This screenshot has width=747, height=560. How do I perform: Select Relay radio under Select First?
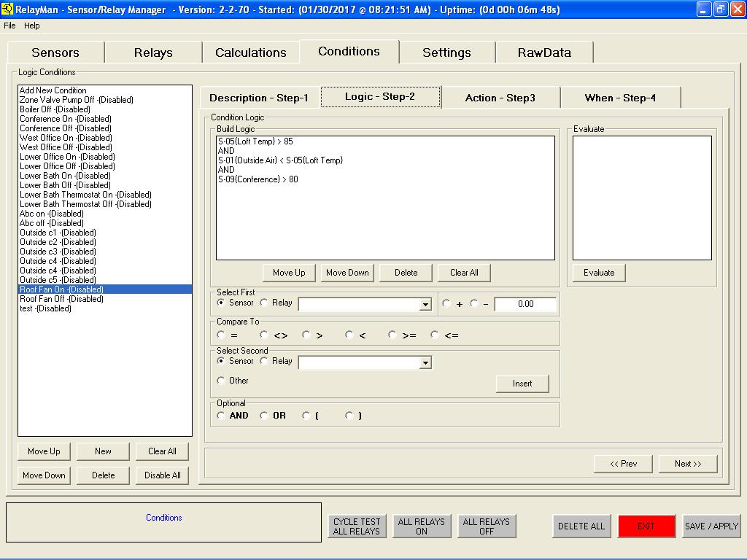point(265,303)
